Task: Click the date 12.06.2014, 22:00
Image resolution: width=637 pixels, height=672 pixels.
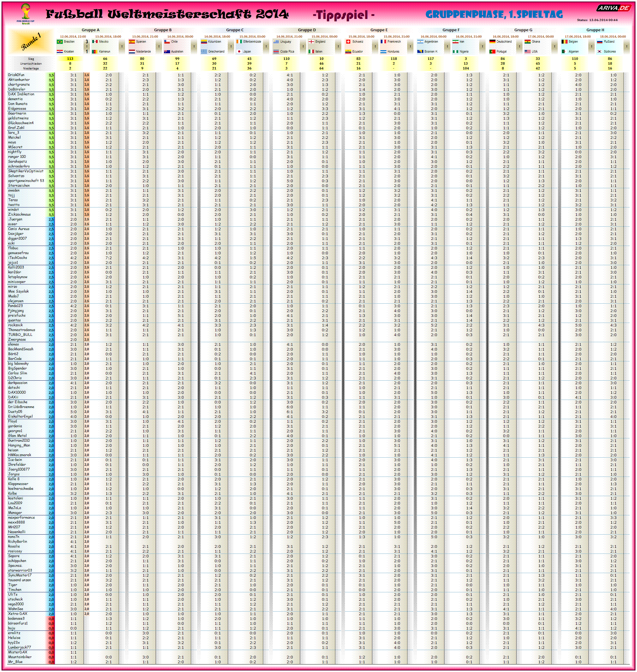Action: [x=73, y=37]
